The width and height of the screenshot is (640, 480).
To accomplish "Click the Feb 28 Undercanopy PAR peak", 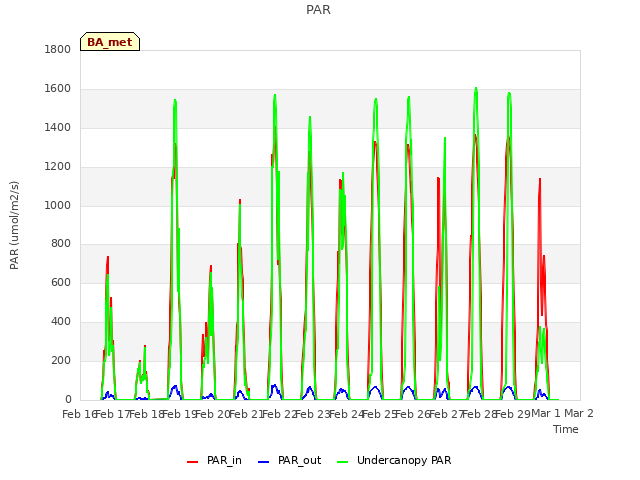I will tap(476, 88).
